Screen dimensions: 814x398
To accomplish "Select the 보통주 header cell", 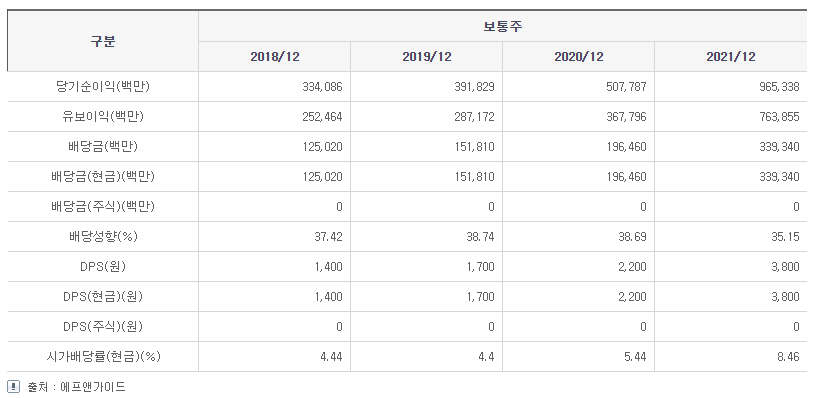I will (503, 26).
